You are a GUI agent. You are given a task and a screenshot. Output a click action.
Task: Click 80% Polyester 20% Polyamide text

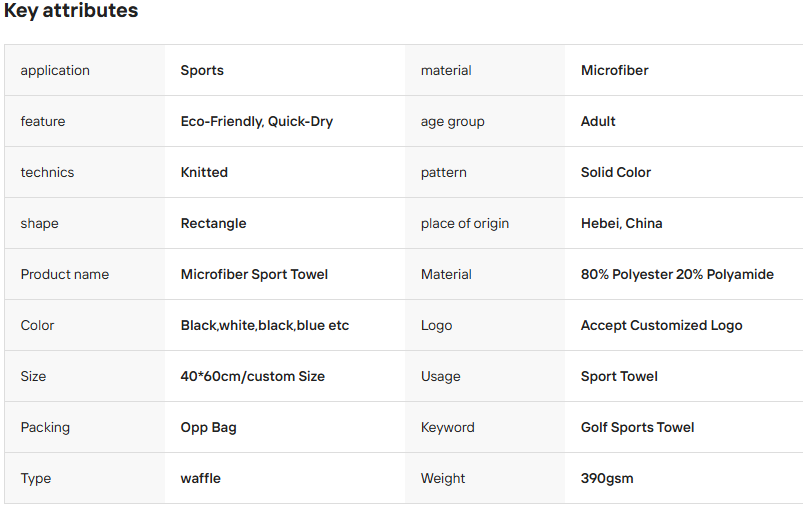point(677,274)
